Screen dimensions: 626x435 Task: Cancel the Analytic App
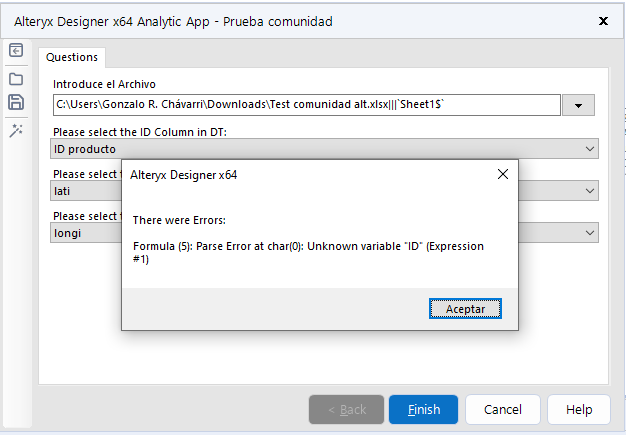pos(503,409)
